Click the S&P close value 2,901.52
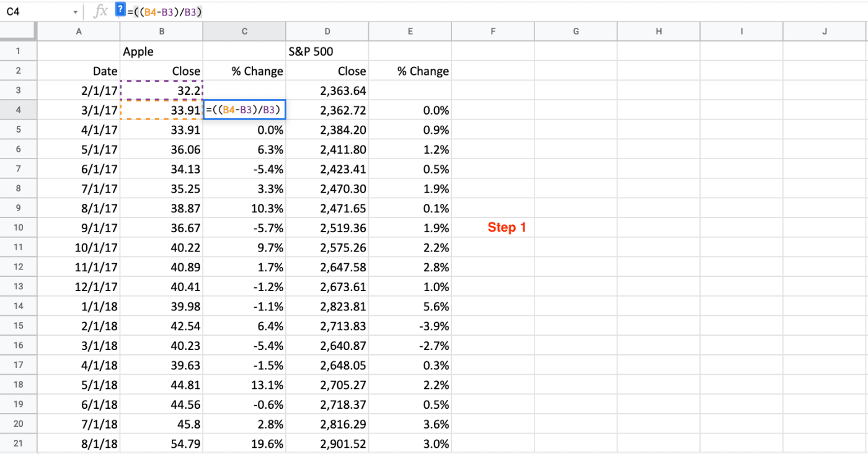868x454 pixels. 327,443
